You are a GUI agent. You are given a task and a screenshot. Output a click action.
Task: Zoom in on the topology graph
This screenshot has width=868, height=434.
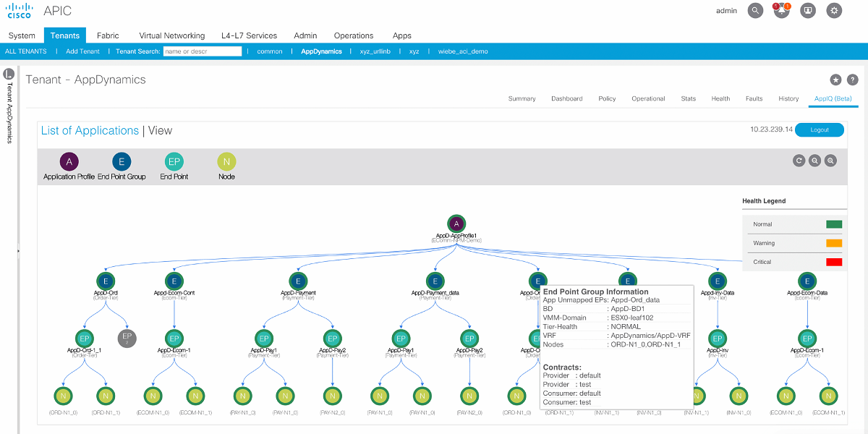coord(831,161)
